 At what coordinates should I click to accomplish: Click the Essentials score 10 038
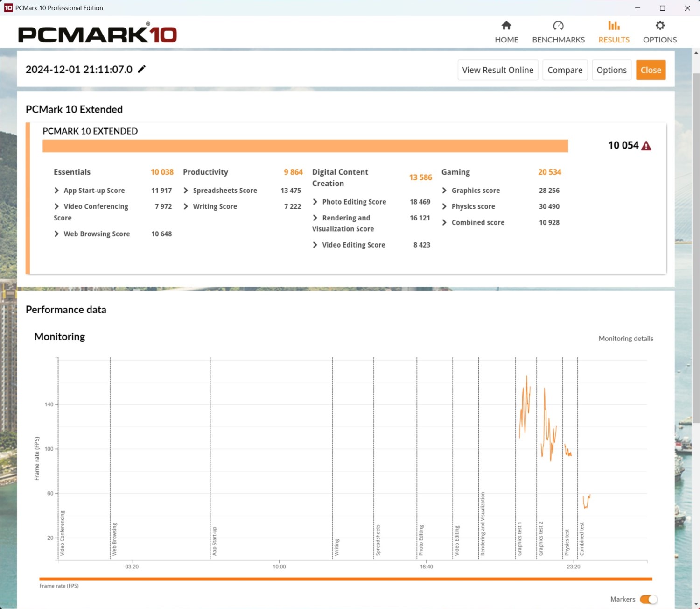tap(162, 172)
